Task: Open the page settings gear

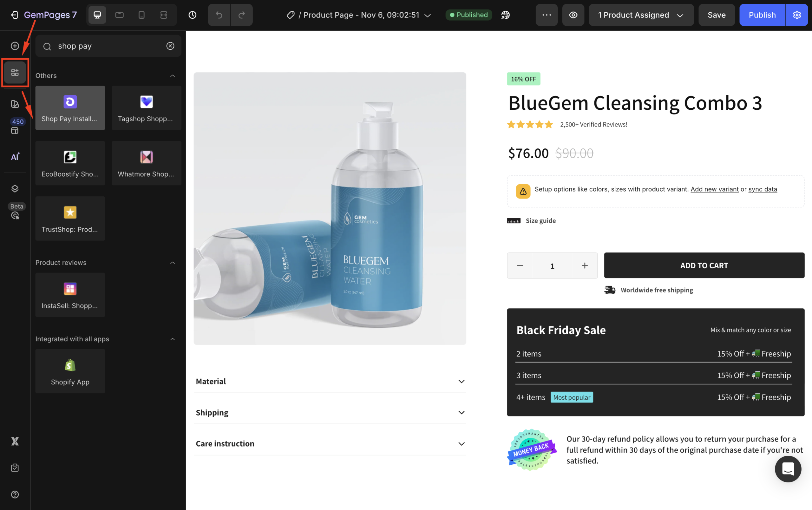Action: click(797, 15)
